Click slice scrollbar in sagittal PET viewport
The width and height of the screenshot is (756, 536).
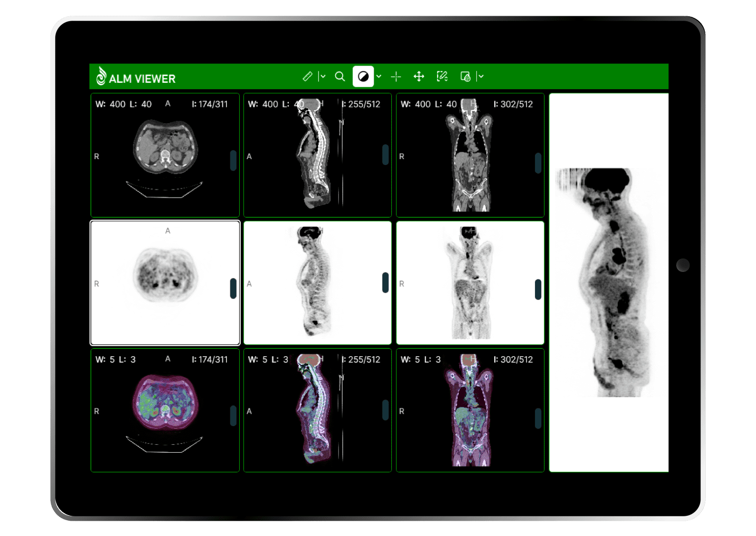click(x=385, y=282)
